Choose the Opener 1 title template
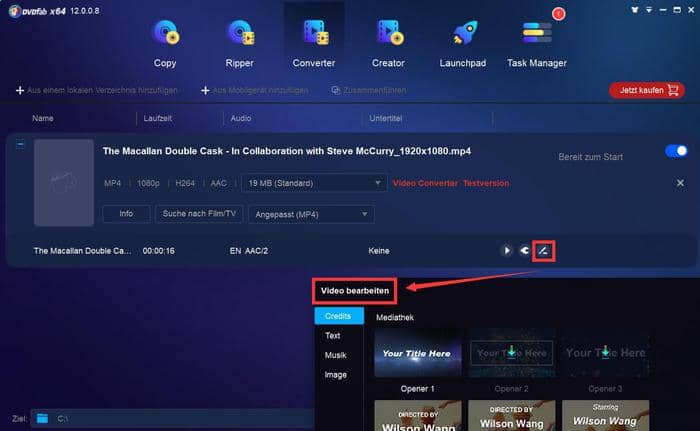 pyautogui.click(x=417, y=353)
